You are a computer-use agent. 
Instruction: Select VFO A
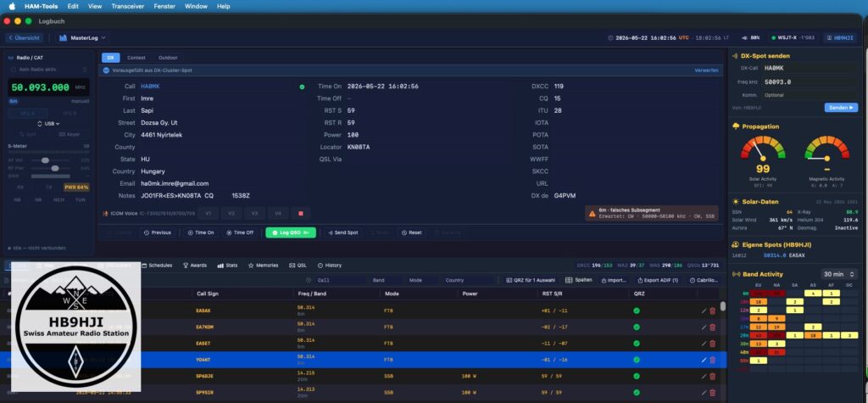[28, 113]
